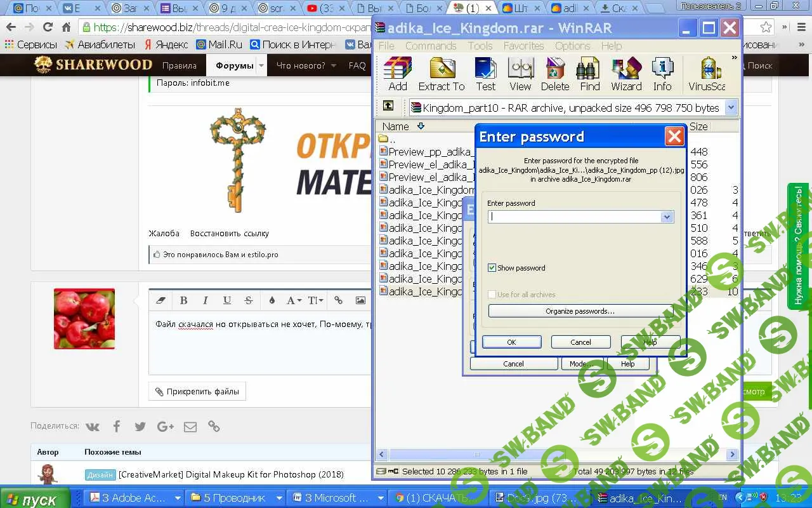The height and width of the screenshot is (508, 812).
Task: Uncheck the Show password checkbox
Action: (x=492, y=268)
